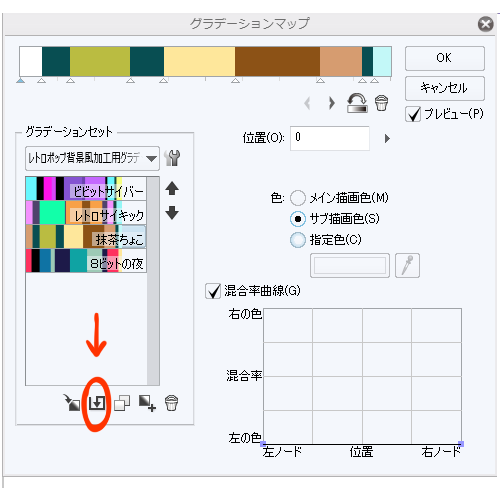
Task: Click the 位置(O) input field
Action: (330, 138)
